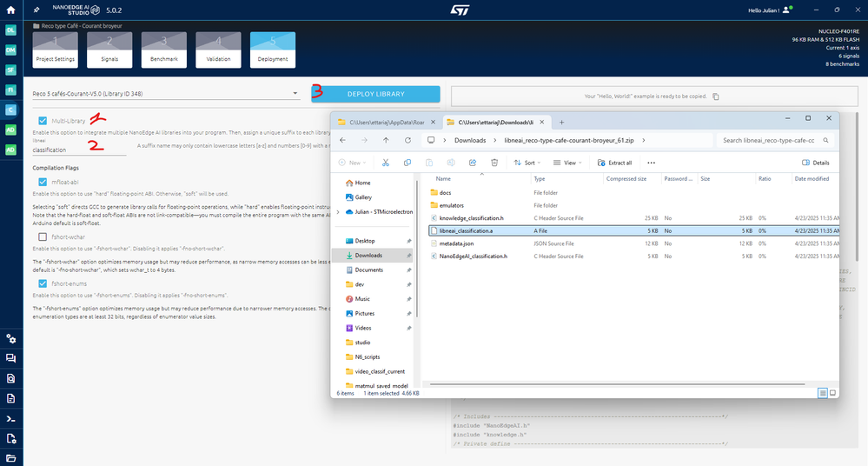Refresh the File Explorer view

click(407, 140)
